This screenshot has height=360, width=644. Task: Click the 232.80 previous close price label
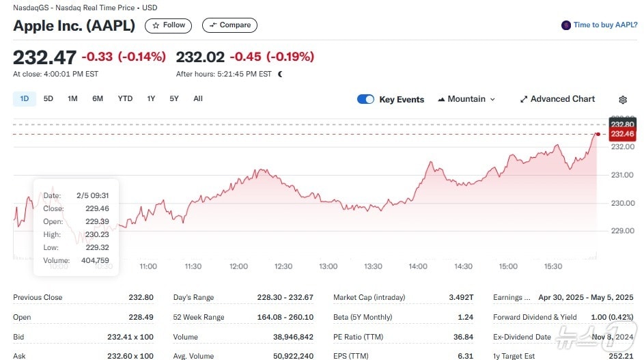coord(622,124)
